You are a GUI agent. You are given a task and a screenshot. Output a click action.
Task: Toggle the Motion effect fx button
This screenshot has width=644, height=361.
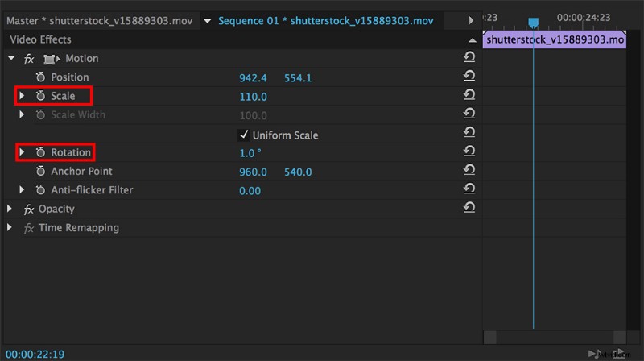[x=29, y=59]
